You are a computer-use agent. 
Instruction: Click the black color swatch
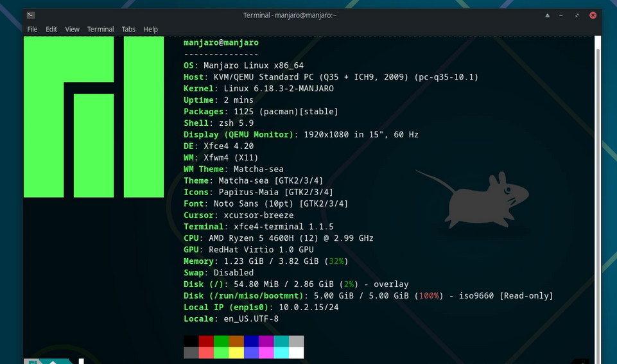coord(191,341)
